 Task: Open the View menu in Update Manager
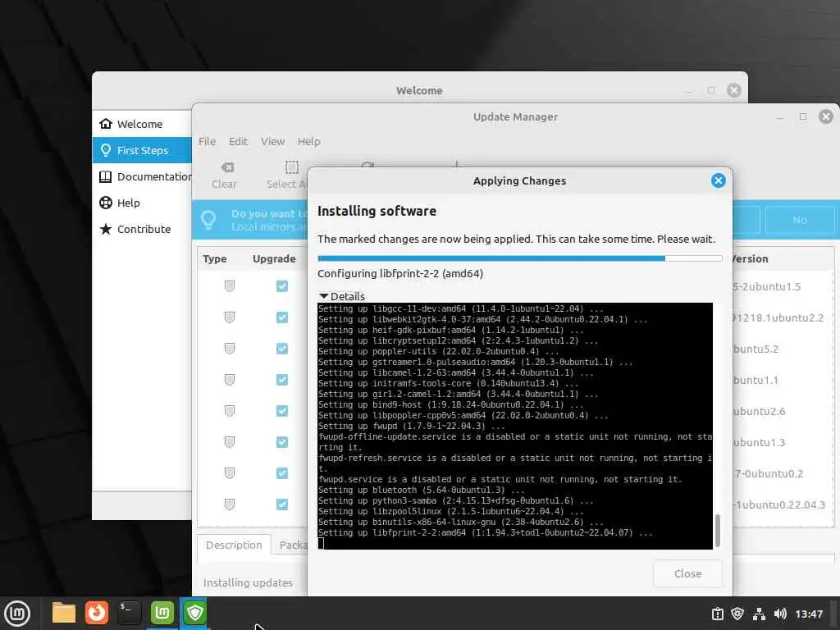pos(272,141)
